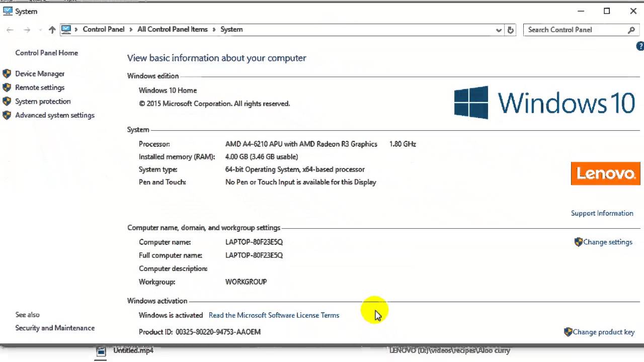Click the computer icon in address bar
644x362 pixels.
(x=66, y=29)
